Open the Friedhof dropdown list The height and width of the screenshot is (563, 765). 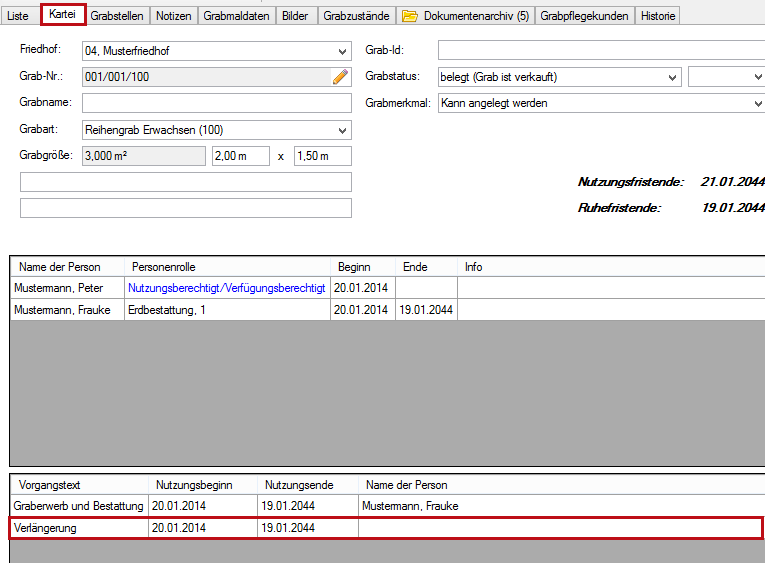click(x=343, y=51)
